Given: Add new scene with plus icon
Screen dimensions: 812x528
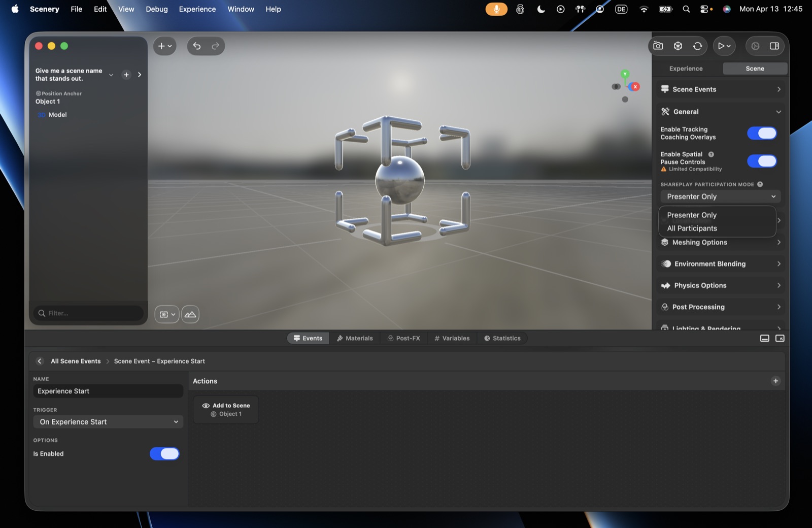Looking at the screenshot, I should tap(126, 75).
